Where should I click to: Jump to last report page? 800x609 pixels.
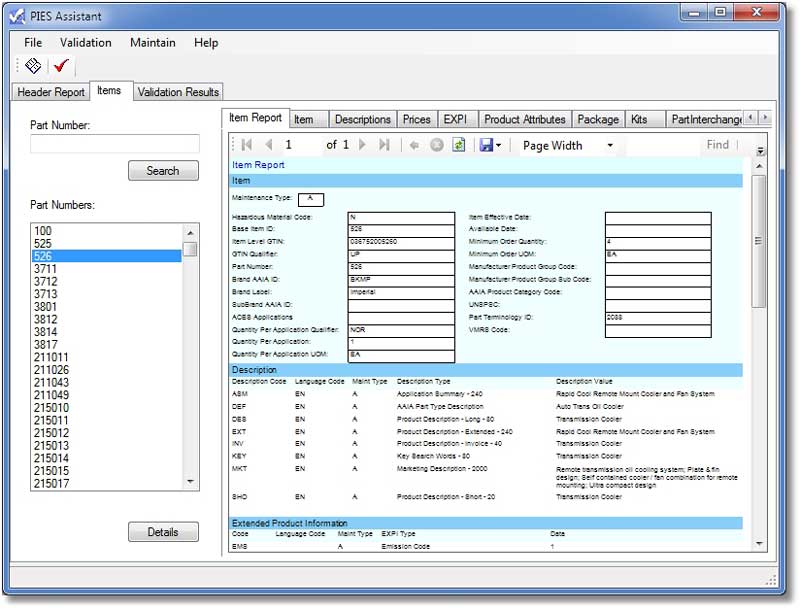pos(384,145)
